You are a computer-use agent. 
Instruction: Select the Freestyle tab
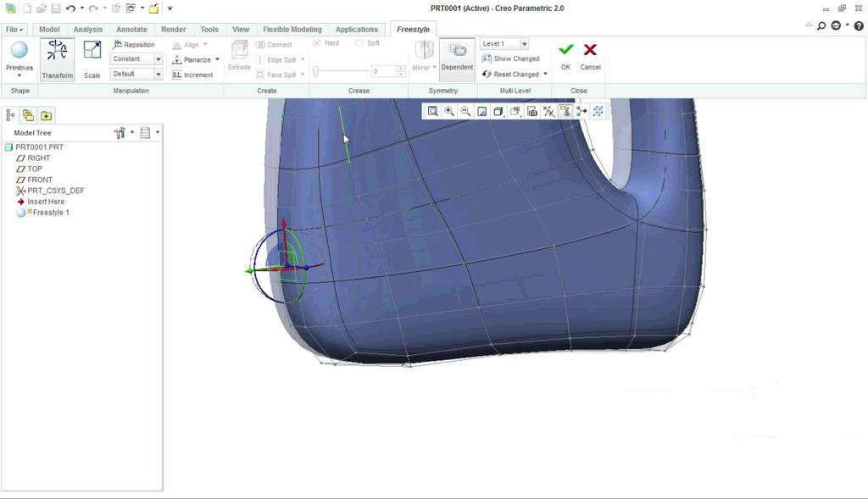(413, 30)
